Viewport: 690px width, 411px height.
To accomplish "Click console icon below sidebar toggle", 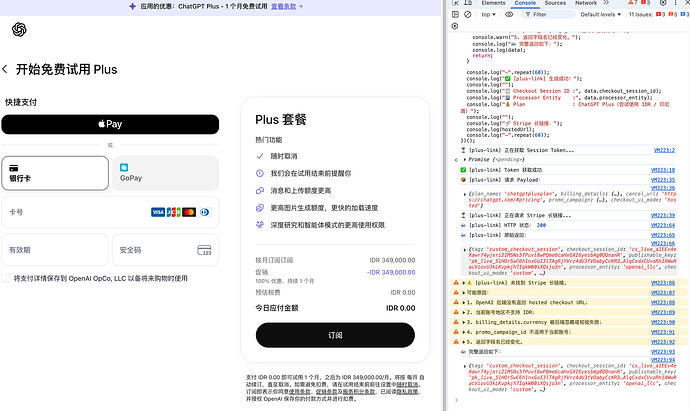I will [x=455, y=26].
